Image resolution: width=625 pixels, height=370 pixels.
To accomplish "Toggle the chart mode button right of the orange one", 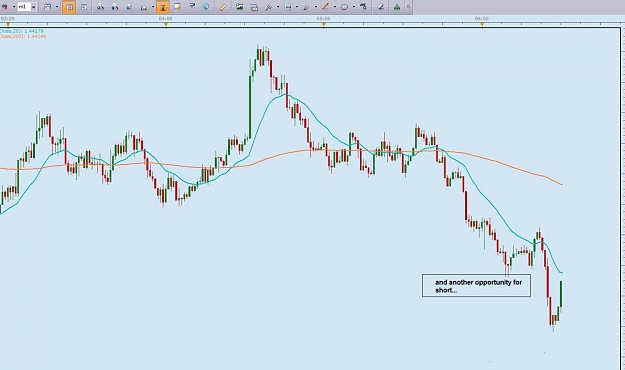I will 84,7.
